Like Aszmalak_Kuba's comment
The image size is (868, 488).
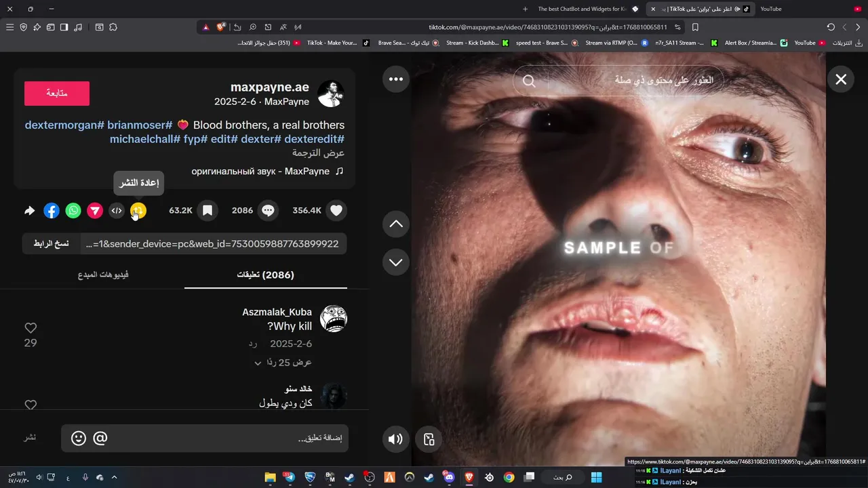[31, 328]
